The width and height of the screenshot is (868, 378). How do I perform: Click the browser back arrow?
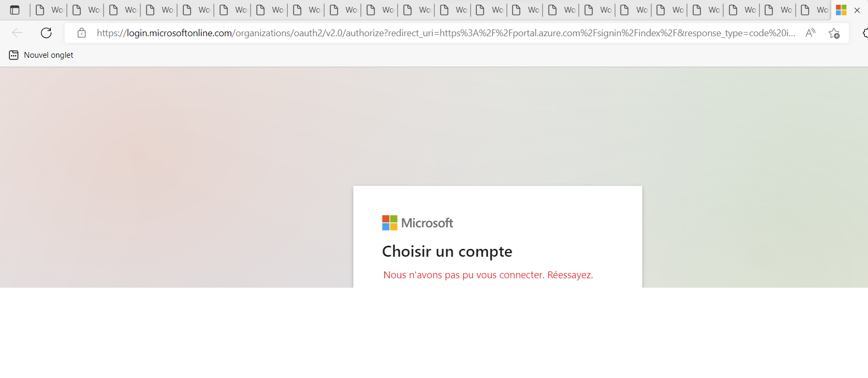coord(17,33)
